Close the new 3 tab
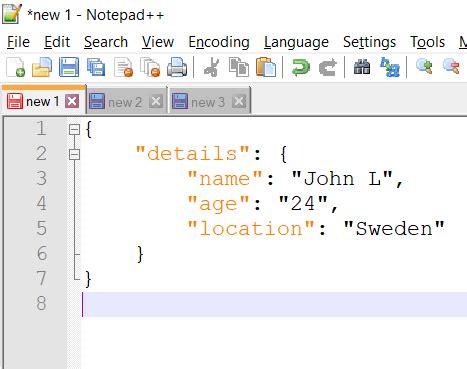The height and width of the screenshot is (369, 467). pyautogui.click(x=239, y=101)
